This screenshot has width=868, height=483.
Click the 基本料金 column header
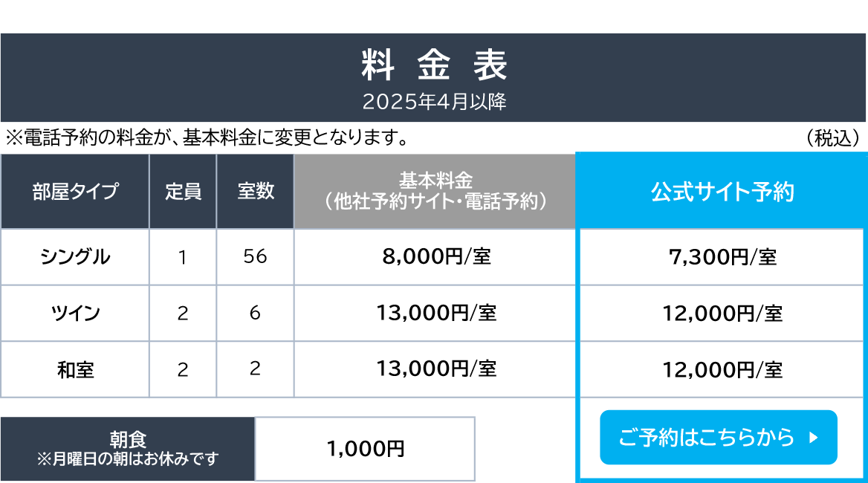pos(435,192)
